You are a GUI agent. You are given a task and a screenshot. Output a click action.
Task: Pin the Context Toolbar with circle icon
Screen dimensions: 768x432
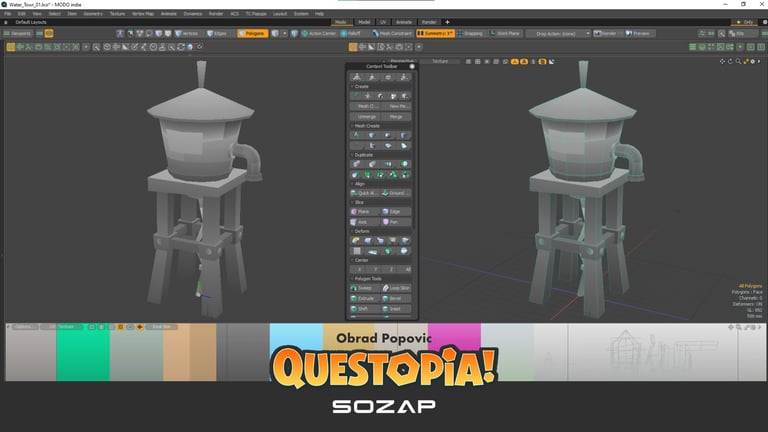coord(412,66)
